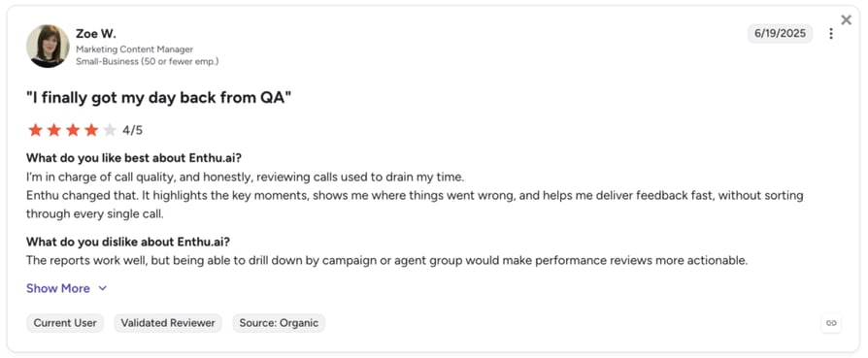
Task: Select the Source: Organic tag
Action: tap(279, 323)
